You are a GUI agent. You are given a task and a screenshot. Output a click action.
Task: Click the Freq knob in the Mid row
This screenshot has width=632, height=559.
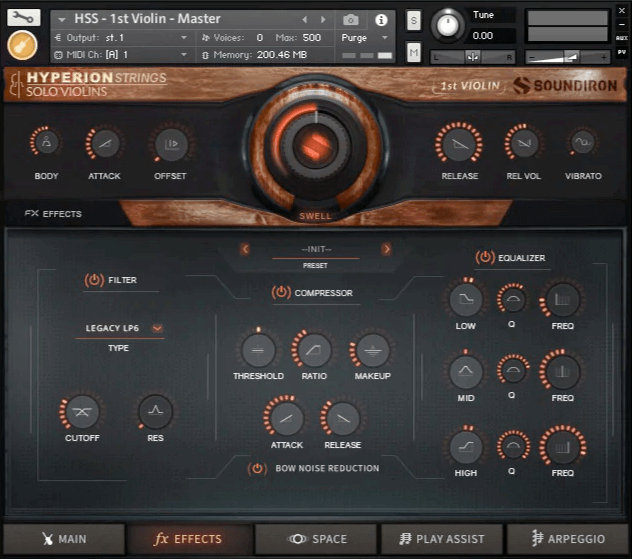[562, 371]
